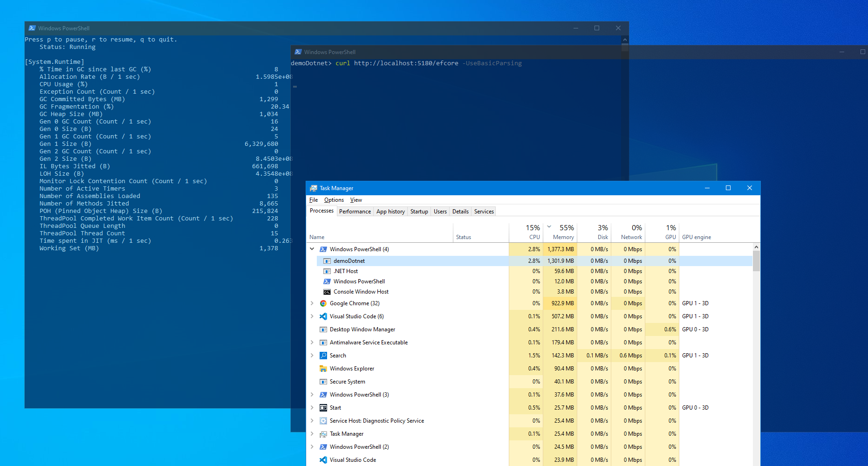
Task: Open the File menu in Task Manager
Action: pyautogui.click(x=314, y=200)
